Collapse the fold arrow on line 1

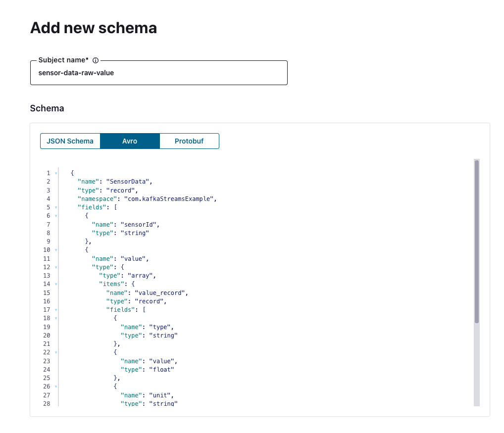56,173
